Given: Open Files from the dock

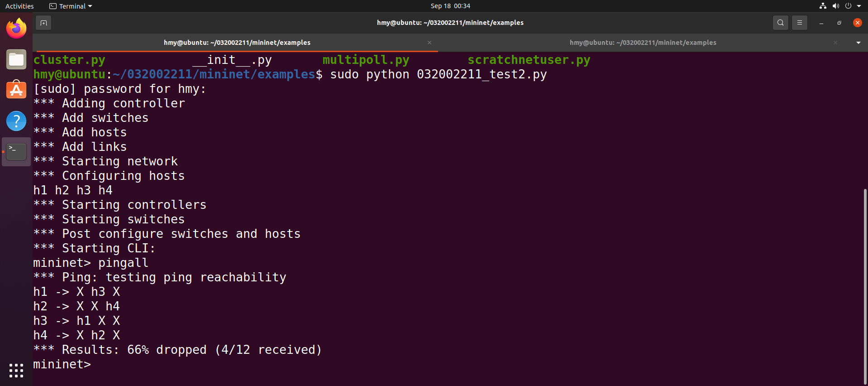Looking at the screenshot, I should tap(16, 59).
